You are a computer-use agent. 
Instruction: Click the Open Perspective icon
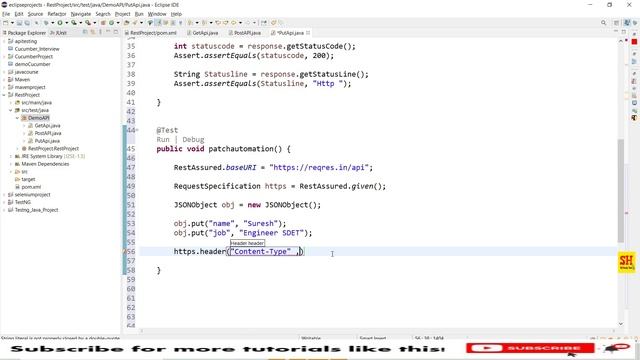617,23
